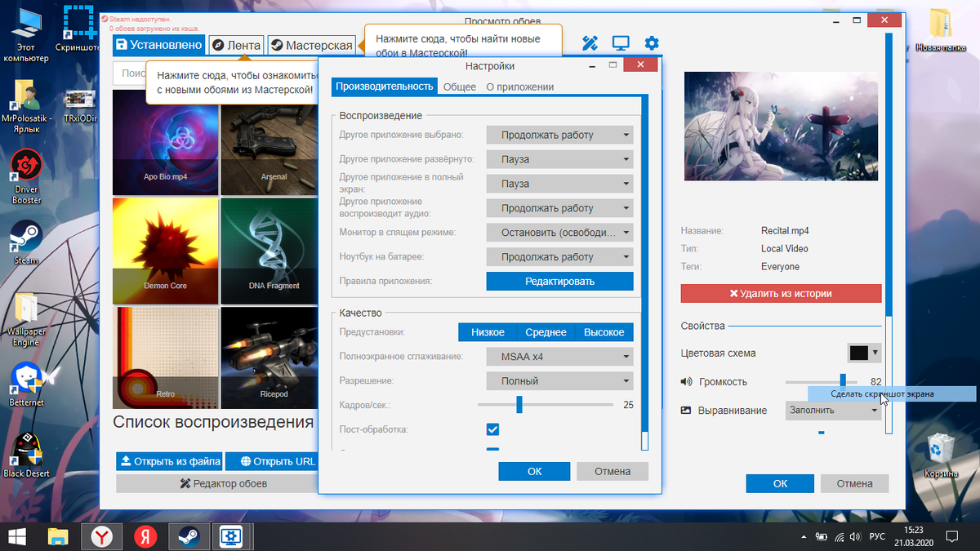Viewport: 980px width, 551px height.
Task: Launch Yandex Browser from the taskbar
Action: [x=101, y=536]
